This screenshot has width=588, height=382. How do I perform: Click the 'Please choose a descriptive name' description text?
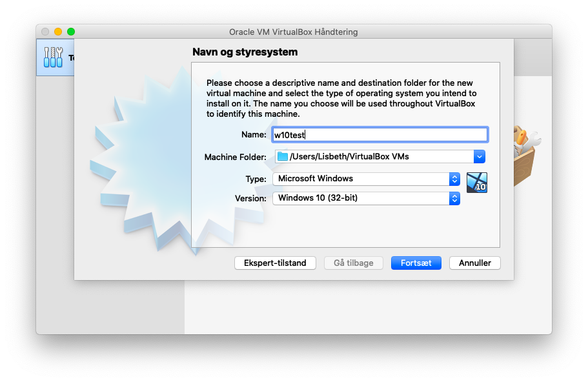point(341,98)
